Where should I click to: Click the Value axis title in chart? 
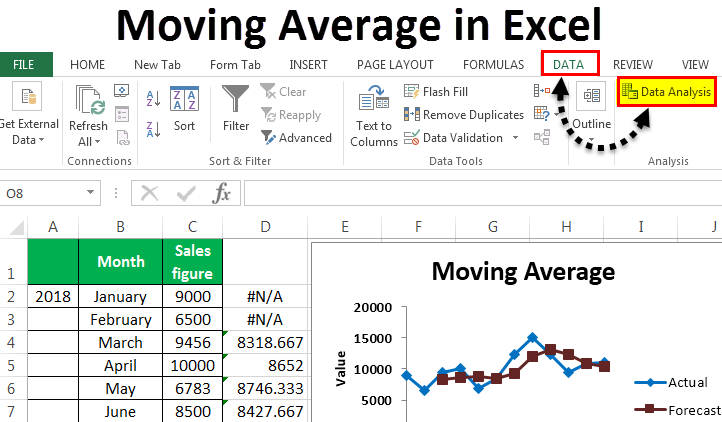[x=341, y=368]
